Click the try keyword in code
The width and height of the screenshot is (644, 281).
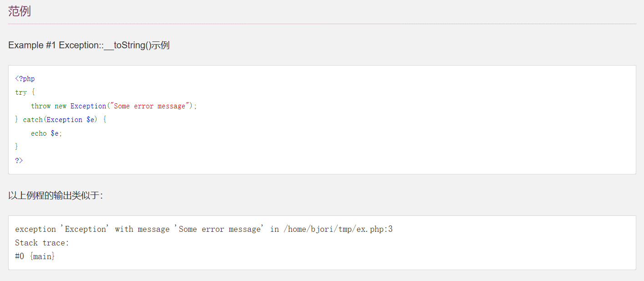click(21, 92)
